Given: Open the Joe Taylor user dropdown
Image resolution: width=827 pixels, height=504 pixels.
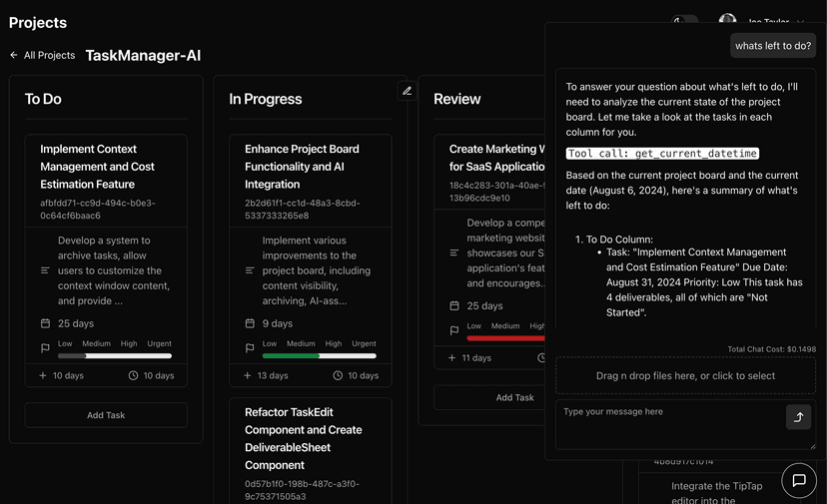Looking at the screenshot, I should 800,21.
